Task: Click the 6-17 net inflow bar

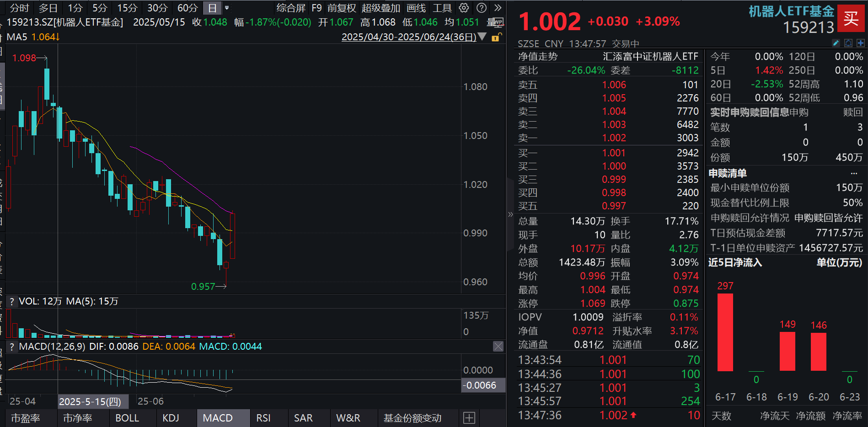Action: (x=725, y=332)
